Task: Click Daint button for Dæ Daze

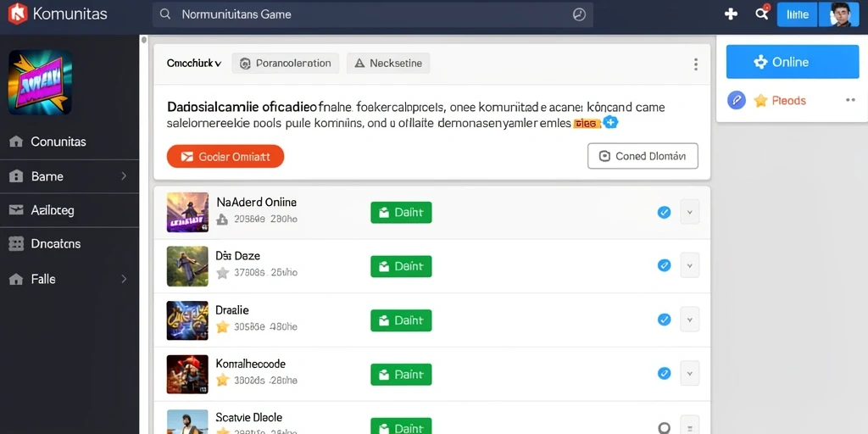Action: pyautogui.click(x=401, y=266)
